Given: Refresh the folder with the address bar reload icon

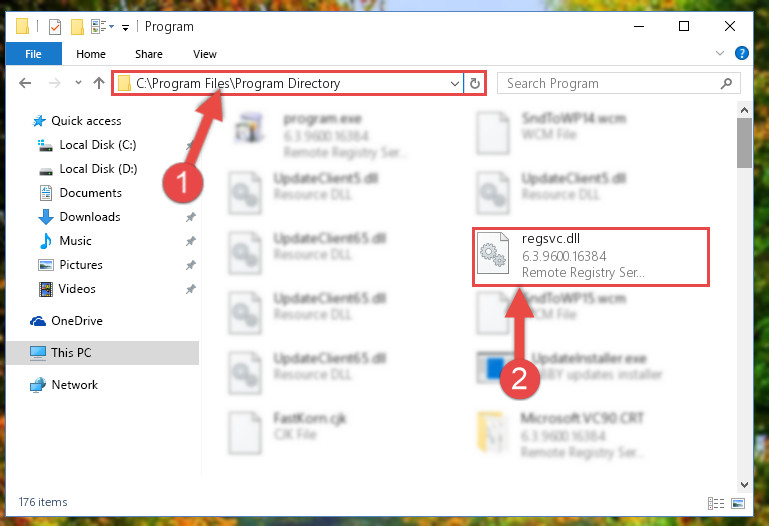Looking at the screenshot, I should click(x=474, y=83).
